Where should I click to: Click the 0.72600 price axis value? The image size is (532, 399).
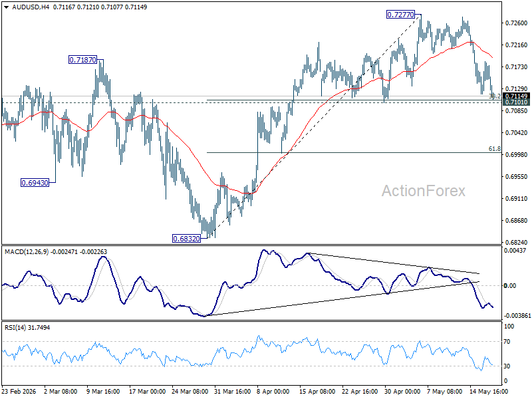(x=517, y=23)
